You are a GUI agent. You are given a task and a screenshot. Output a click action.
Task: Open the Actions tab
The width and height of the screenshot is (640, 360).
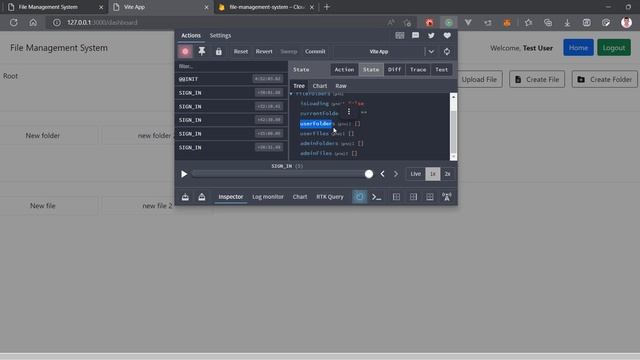coord(191,36)
